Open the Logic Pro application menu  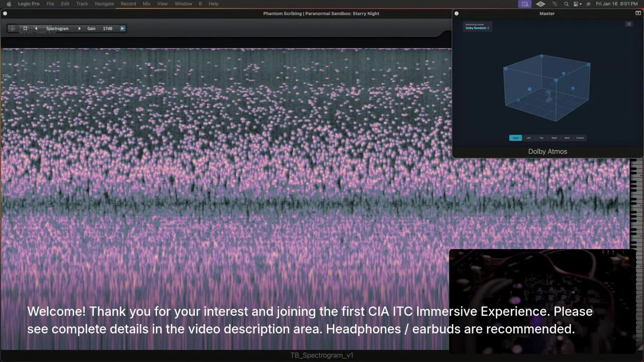pos(29,4)
